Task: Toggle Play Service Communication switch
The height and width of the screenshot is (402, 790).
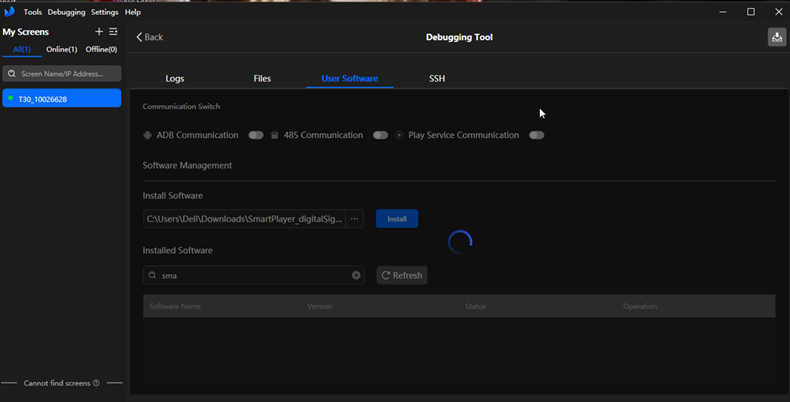Action: pos(537,135)
